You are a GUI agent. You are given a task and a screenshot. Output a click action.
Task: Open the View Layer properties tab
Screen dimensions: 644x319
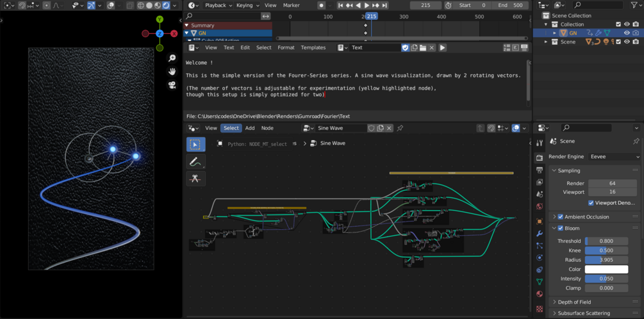pyautogui.click(x=540, y=182)
